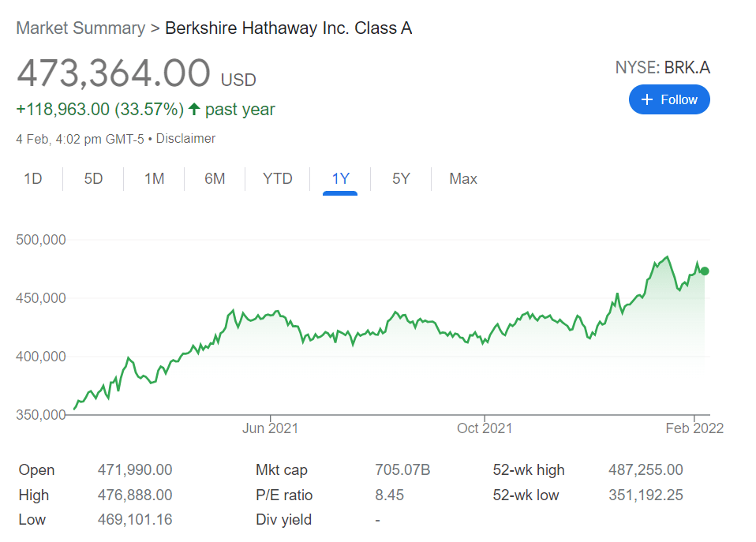
Task: Click the Mkt cap value 705.07B
Action: [x=402, y=470]
